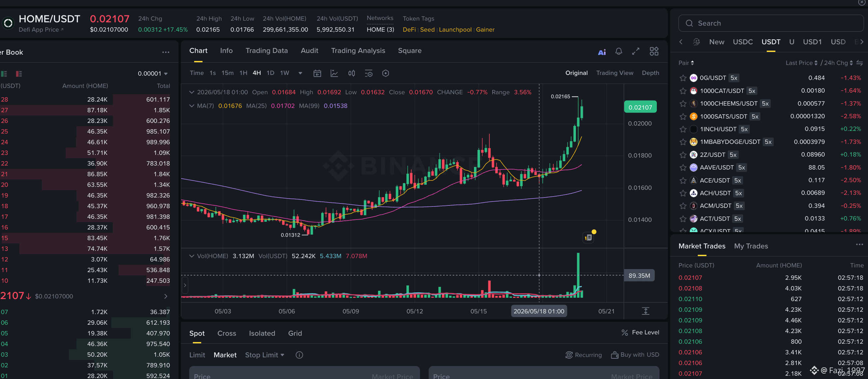The width and height of the screenshot is (868, 379).
Task: Expand chart to fullscreen
Action: tap(636, 51)
